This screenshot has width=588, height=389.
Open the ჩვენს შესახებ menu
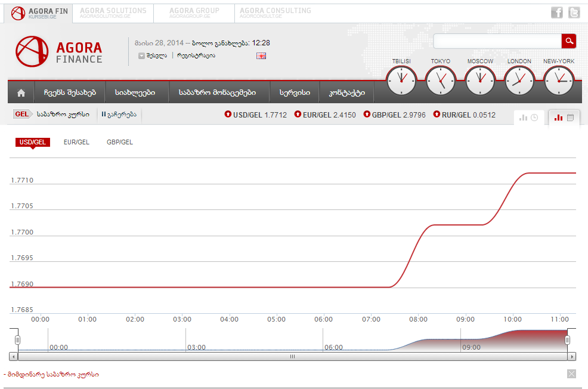click(70, 92)
